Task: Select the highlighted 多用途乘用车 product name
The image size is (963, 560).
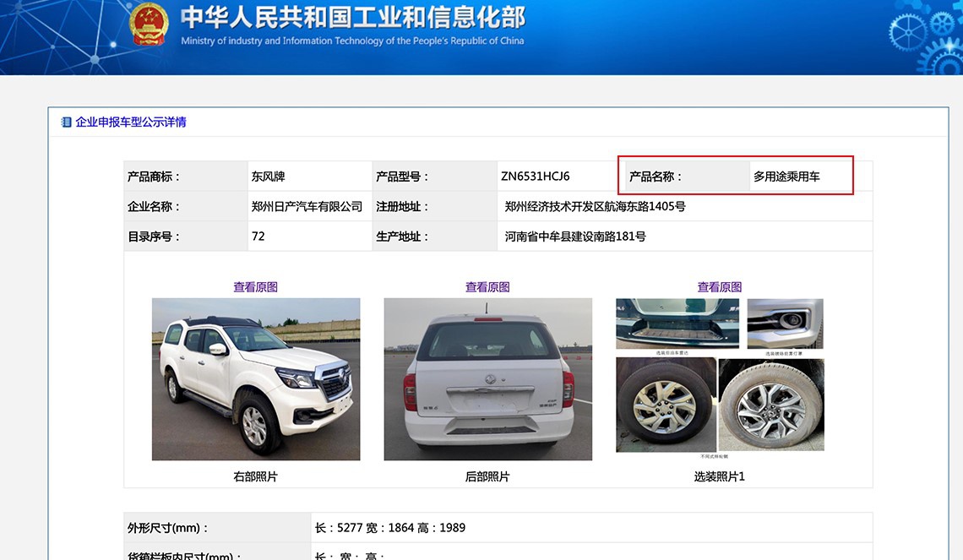Action: click(x=786, y=177)
